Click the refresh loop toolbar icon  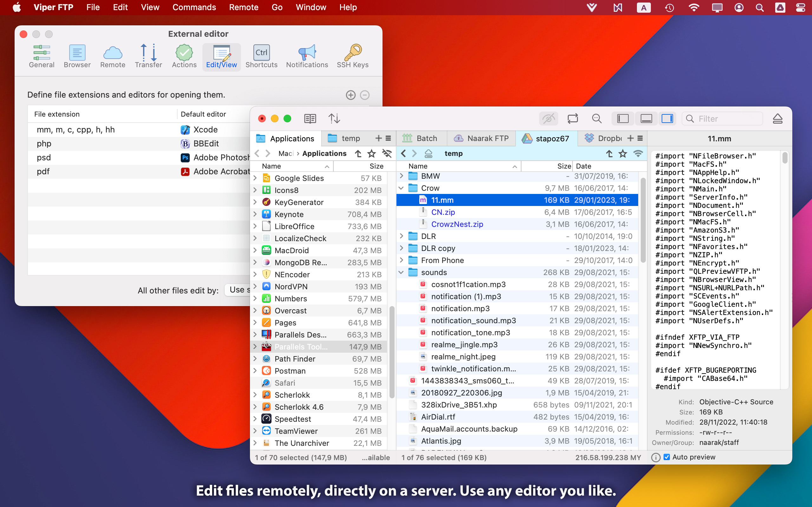click(573, 119)
